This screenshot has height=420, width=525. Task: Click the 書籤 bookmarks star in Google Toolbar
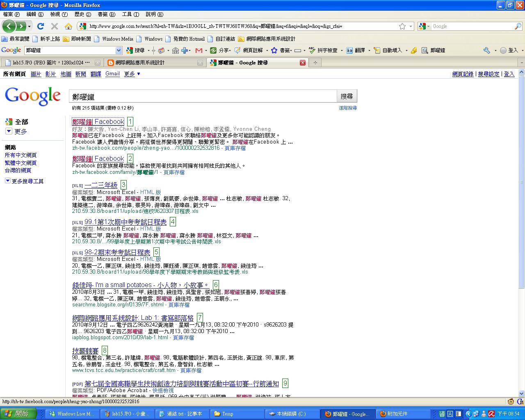[281, 50]
